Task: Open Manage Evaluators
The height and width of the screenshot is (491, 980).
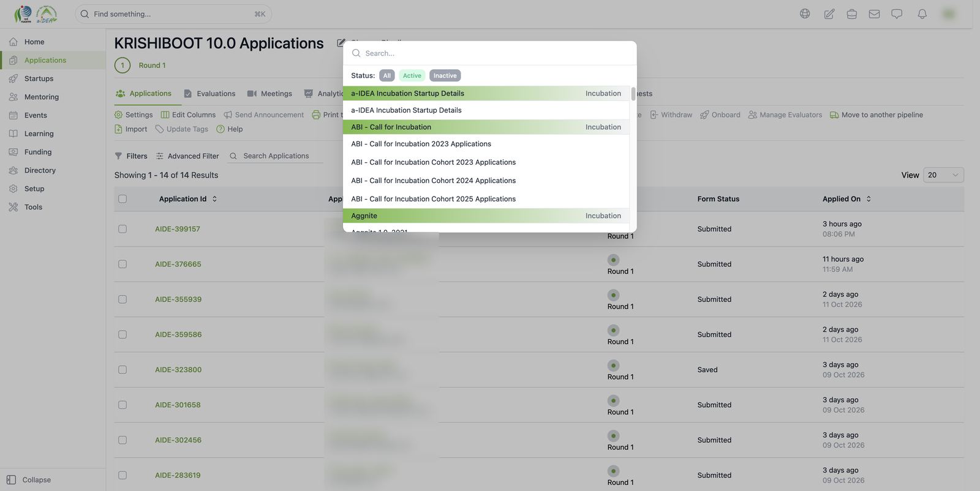Action: (x=785, y=114)
